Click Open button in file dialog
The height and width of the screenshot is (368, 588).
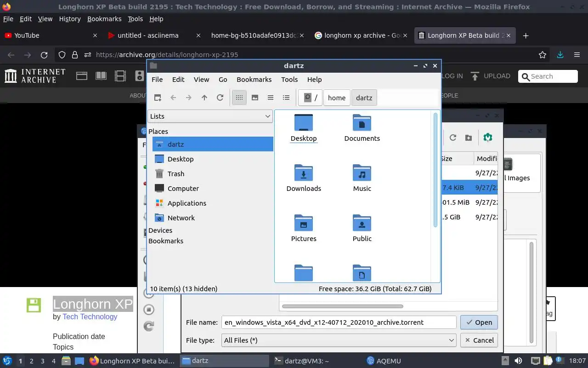coord(479,322)
